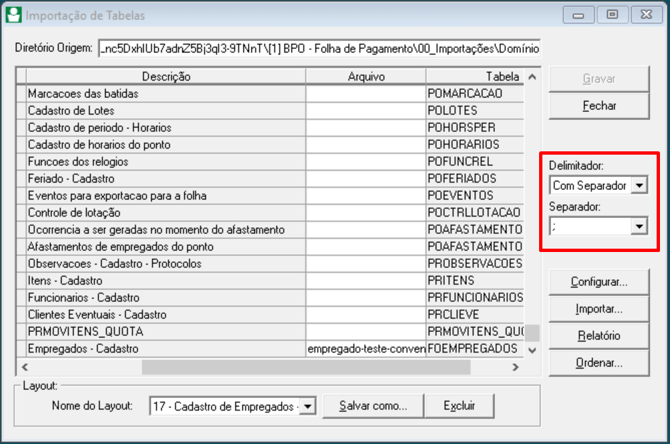Start import with Importar... button
Viewport: 670px width, 444px height.
click(598, 309)
